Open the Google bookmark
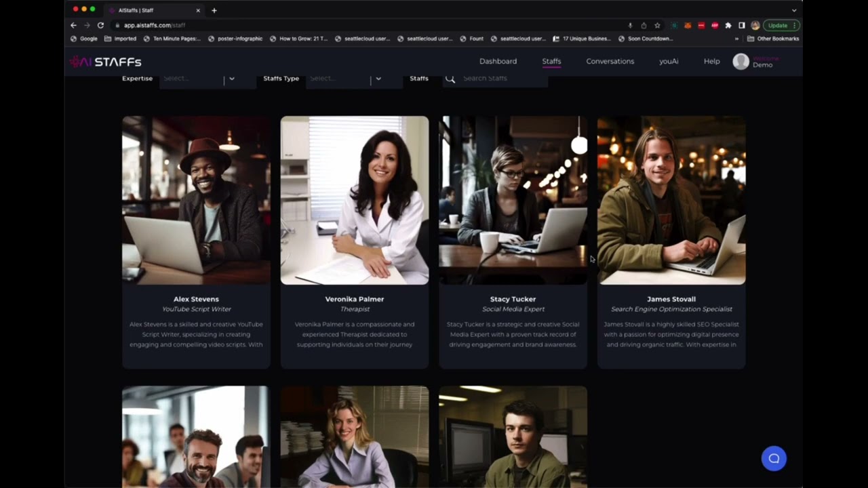 click(x=84, y=39)
